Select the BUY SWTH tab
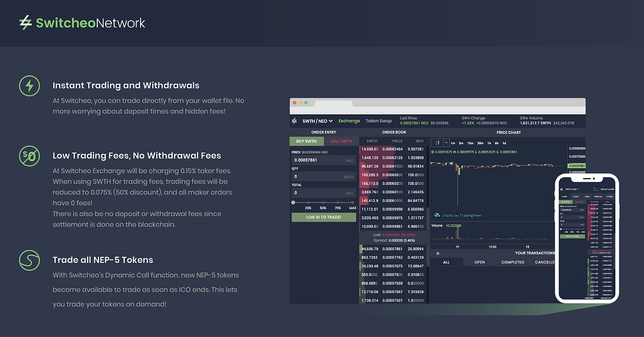The width and height of the screenshot is (644, 337). [x=306, y=141]
